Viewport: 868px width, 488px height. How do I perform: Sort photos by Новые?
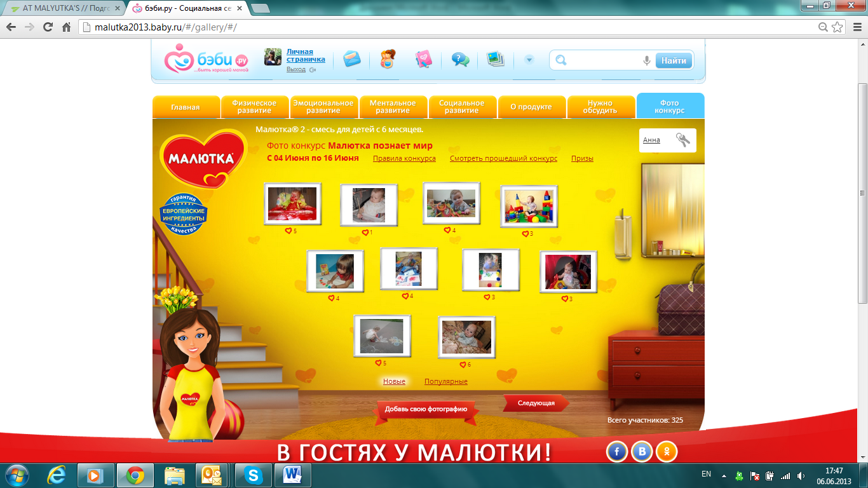tap(394, 381)
